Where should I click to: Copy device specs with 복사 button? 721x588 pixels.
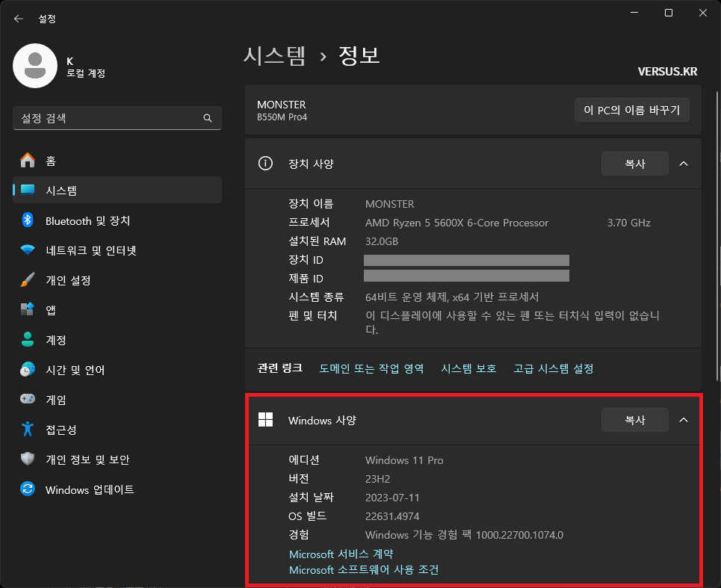pos(634,164)
